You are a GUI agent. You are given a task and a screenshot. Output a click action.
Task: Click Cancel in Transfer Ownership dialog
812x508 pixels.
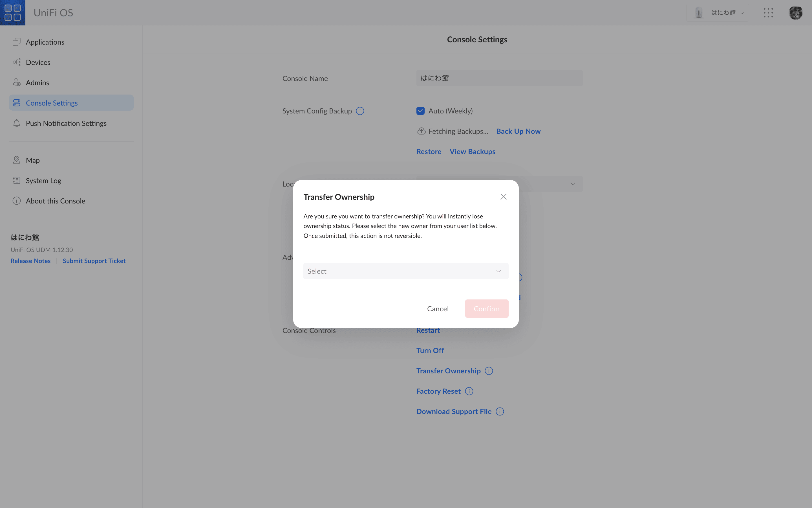(438, 308)
